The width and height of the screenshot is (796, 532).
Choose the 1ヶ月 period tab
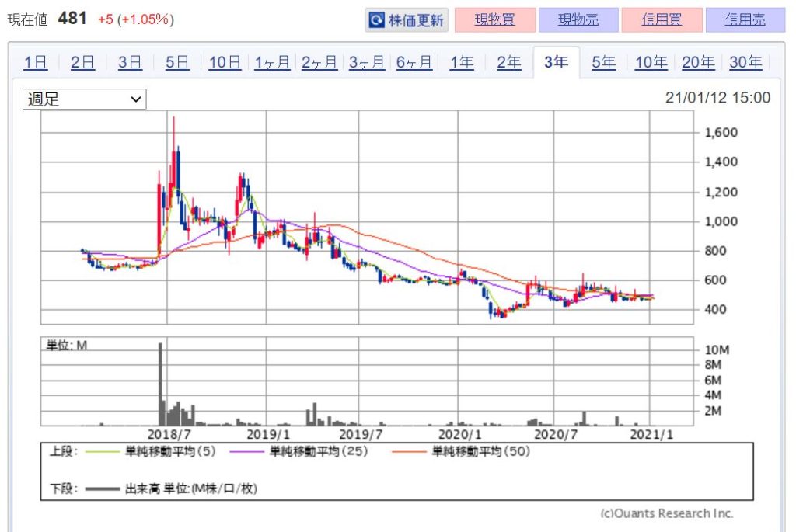coord(272,64)
